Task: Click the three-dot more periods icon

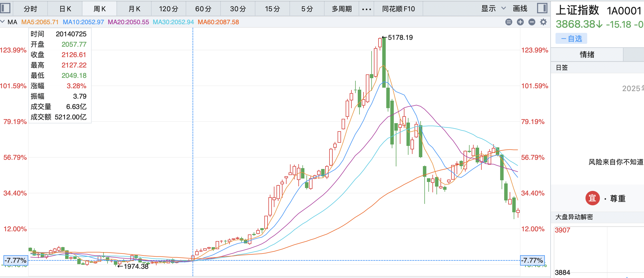Action: 366,9
